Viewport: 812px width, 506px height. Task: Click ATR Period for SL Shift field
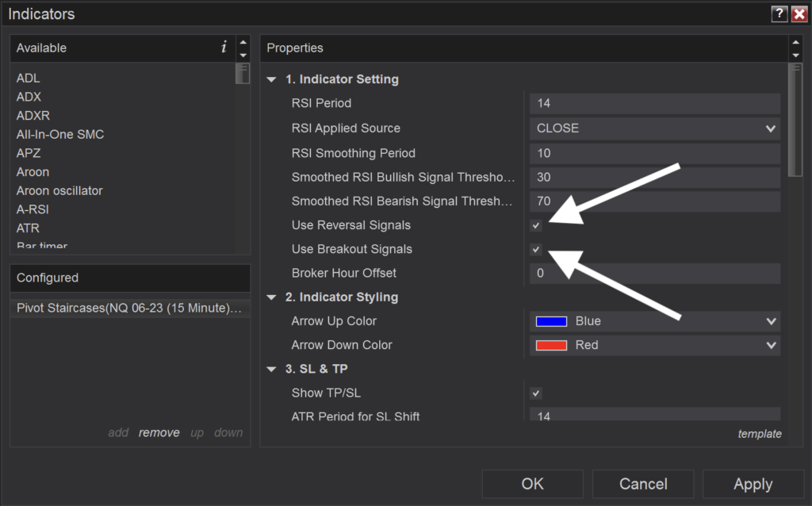click(654, 414)
